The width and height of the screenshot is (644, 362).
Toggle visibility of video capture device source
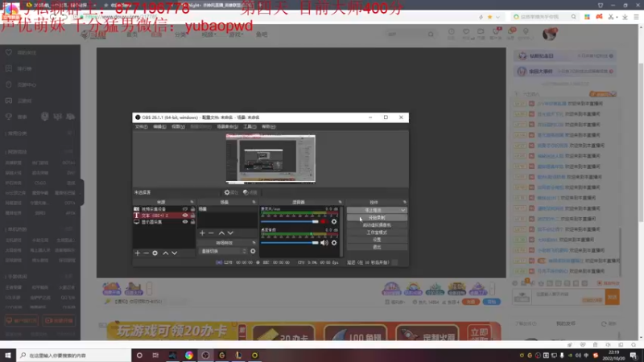pos(185,209)
